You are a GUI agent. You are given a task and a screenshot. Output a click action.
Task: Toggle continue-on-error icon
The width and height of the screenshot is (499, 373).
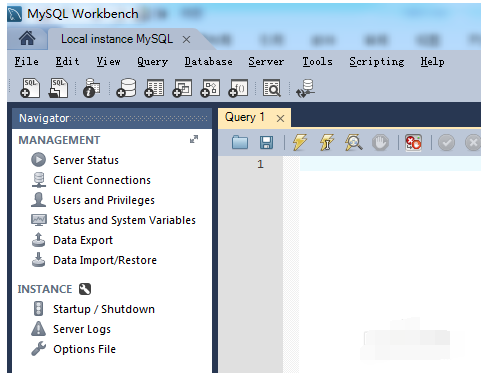[x=413, y=143]
